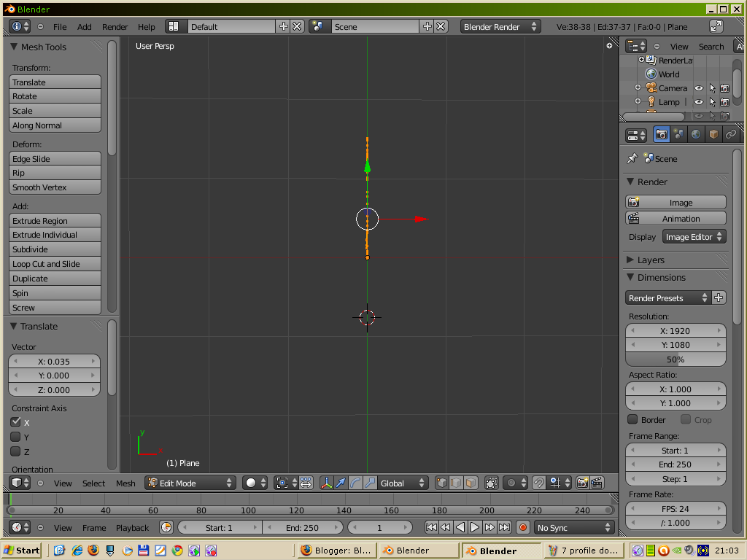Open the Render properties tab (camera icon)
747x560 pixels.
661,134
